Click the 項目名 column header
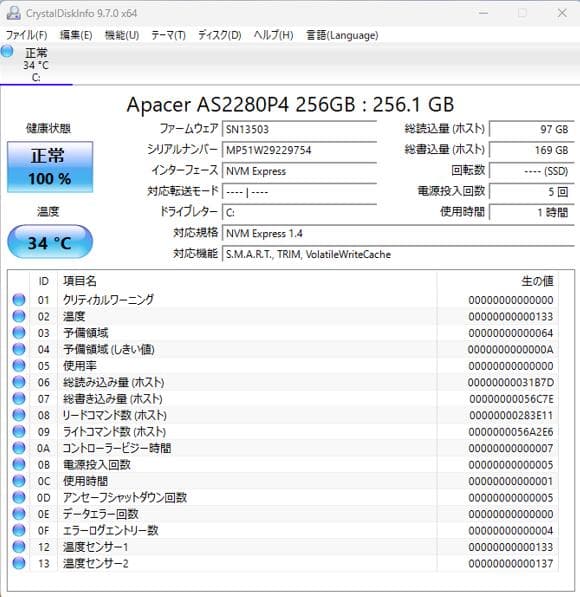Image resolution: width=580 pixels, height=597 pixels. pos(247,281)
